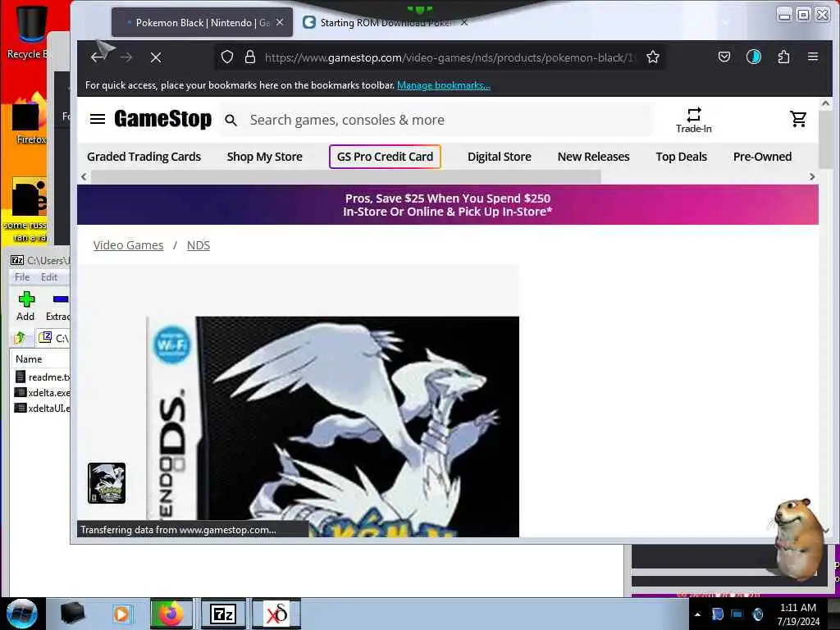The height and width of the screenshot is (630, 840).
Task: Click the Pros Save $25 promo banner
Action: 448,204
